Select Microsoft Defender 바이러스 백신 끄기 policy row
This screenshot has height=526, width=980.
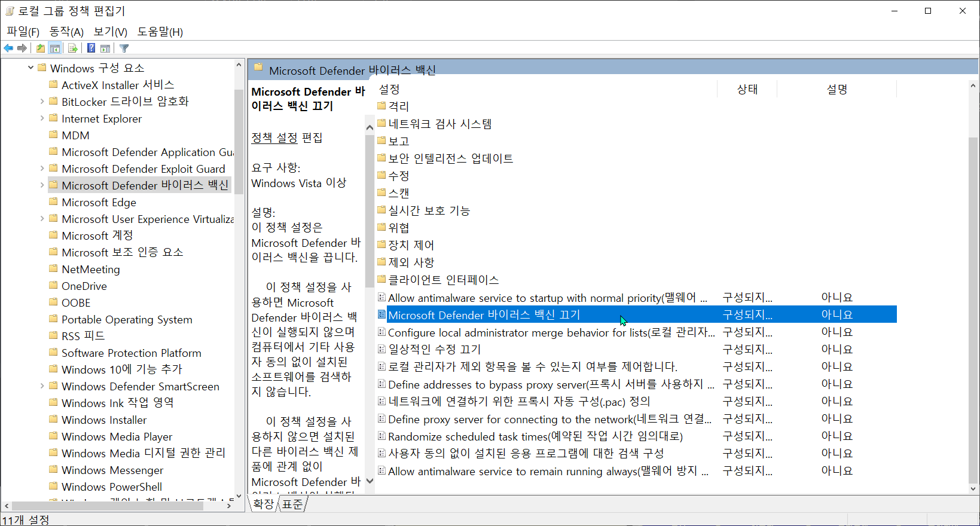[x=637, y=314]
